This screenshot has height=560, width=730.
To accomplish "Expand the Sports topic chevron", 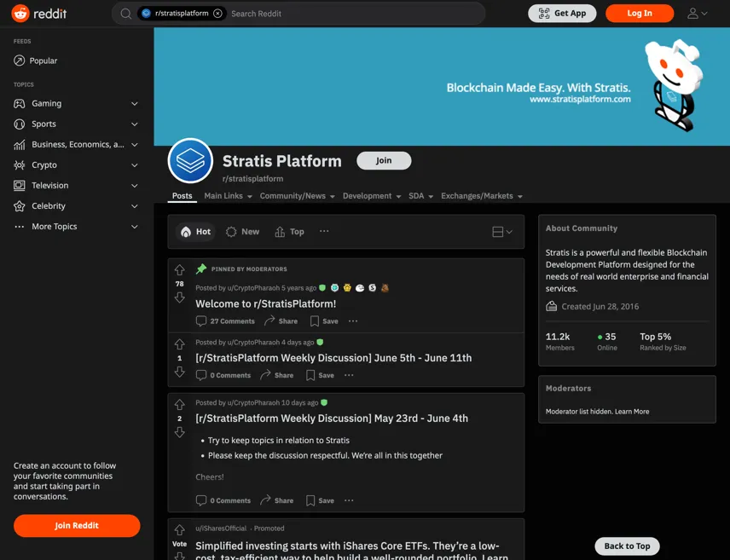I will 135,124.
